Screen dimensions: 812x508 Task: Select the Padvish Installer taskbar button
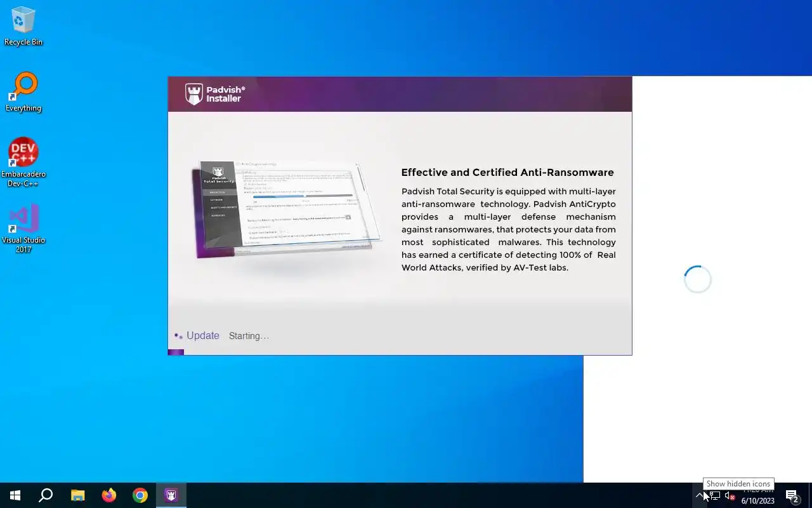tap(171, 495)
